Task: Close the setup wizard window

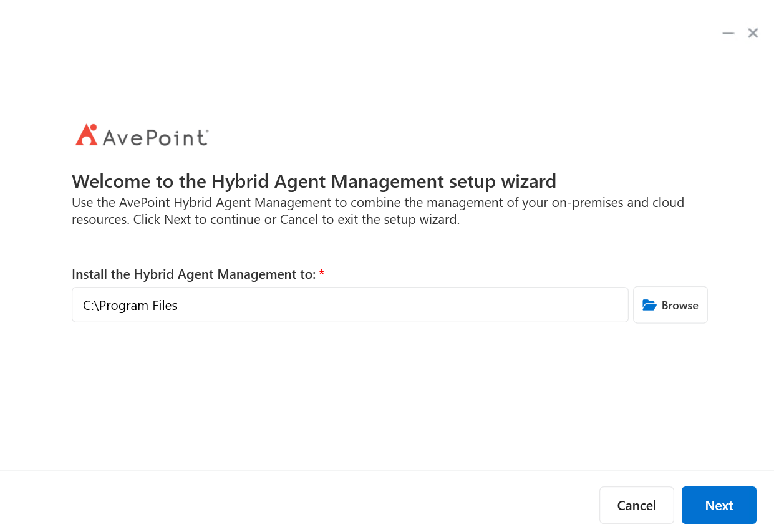Action: [753, 33]
